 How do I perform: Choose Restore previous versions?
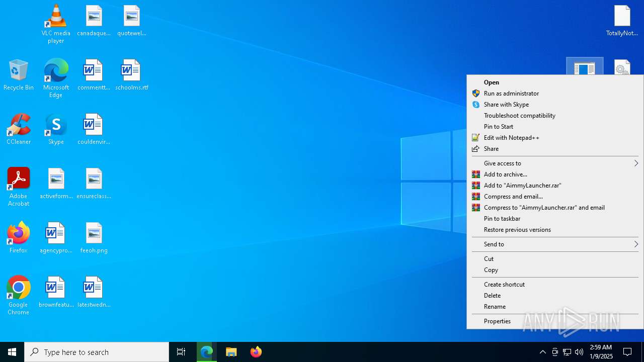point(555,230)
